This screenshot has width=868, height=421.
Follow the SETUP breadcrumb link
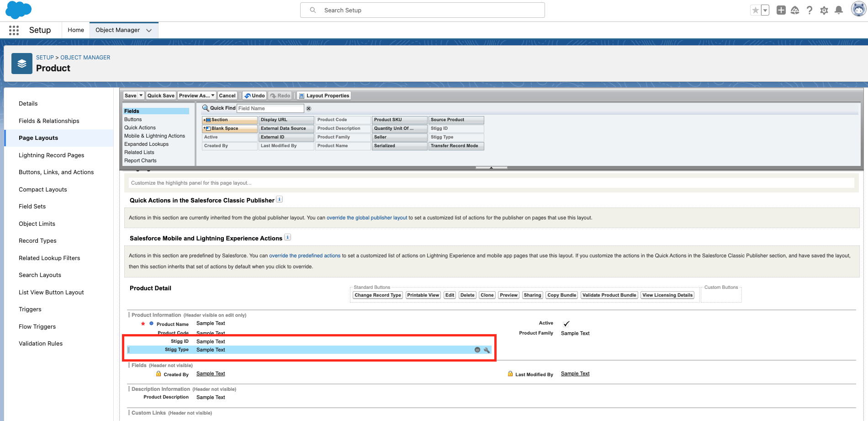[45, 58]
